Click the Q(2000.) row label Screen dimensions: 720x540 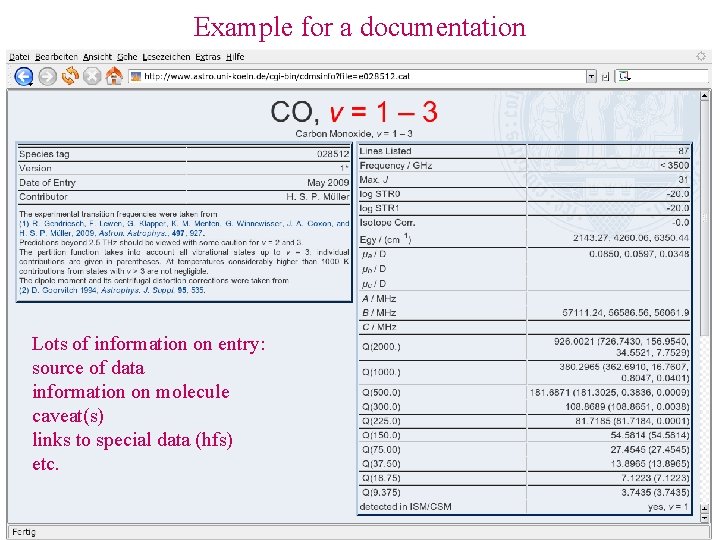point(381,347)
